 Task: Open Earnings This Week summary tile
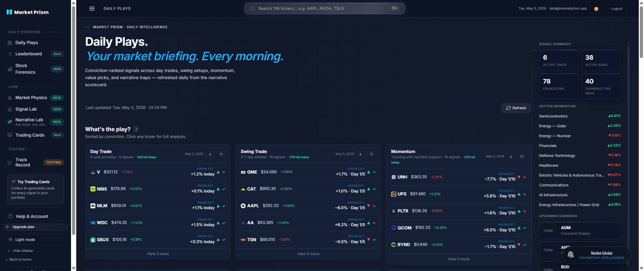tap(601, 86)
